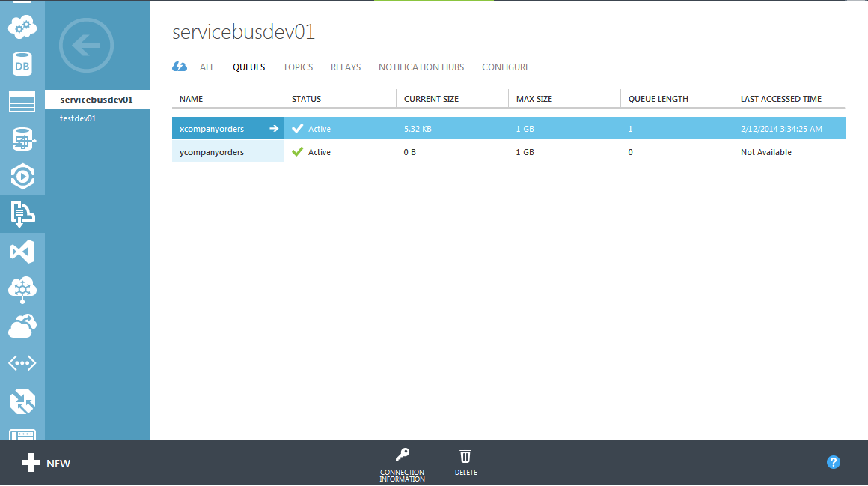Open Cloud Services icon in left sidebar
The height and width of the screenshot is (486, 868).
(22, 27)
